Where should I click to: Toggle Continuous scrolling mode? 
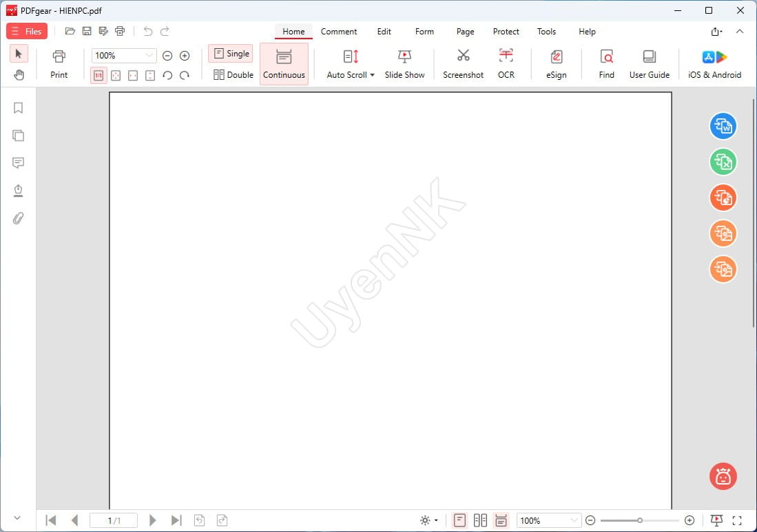[x=284, y=64]
